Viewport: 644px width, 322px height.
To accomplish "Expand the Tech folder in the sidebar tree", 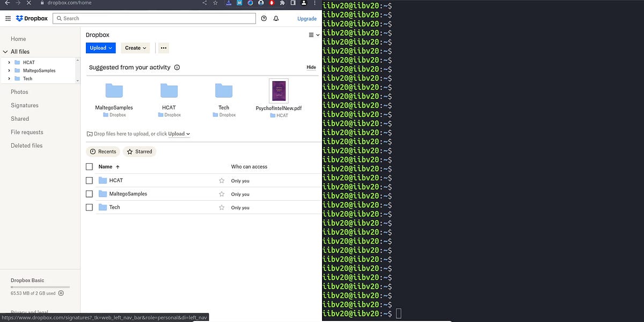I will pos(10,78).
